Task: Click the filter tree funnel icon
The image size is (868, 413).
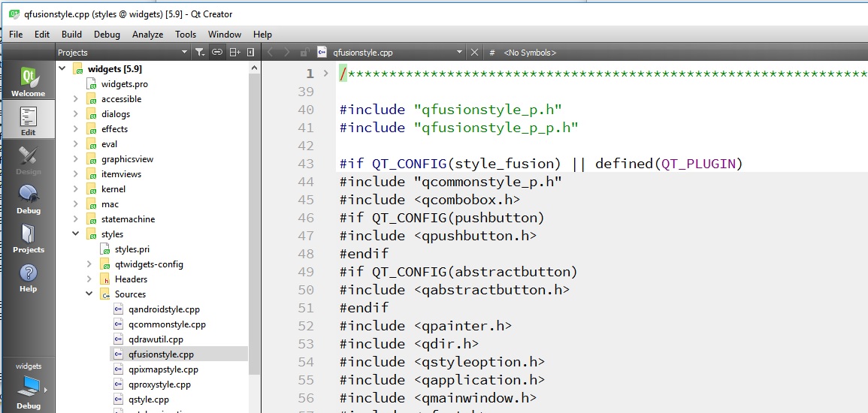Action: coord(199,53)
